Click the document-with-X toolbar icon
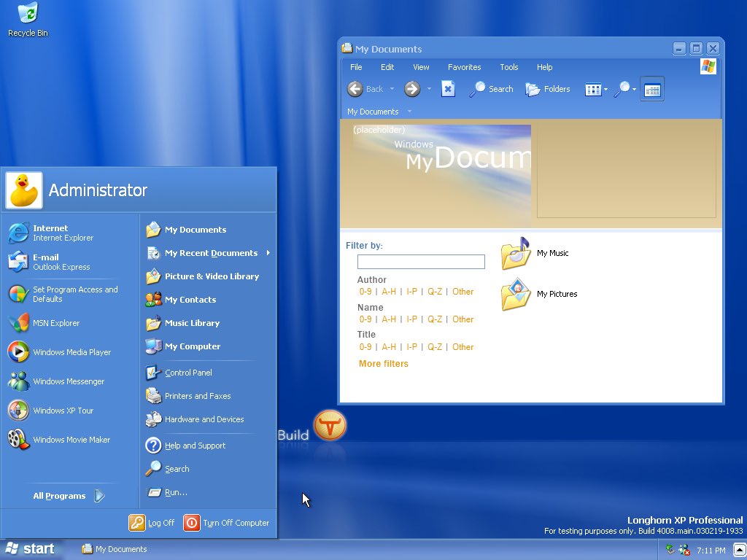747x560 pixels. click(448, 89)
